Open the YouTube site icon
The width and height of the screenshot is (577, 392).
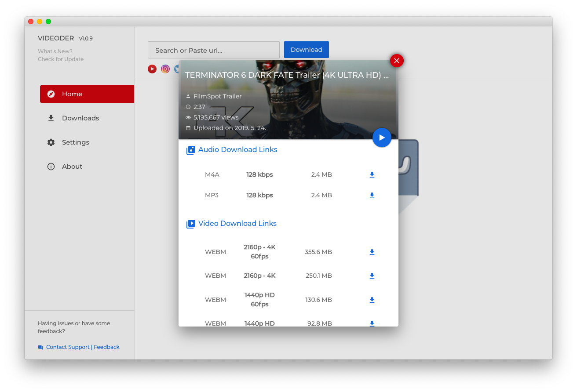click(152, 69)
